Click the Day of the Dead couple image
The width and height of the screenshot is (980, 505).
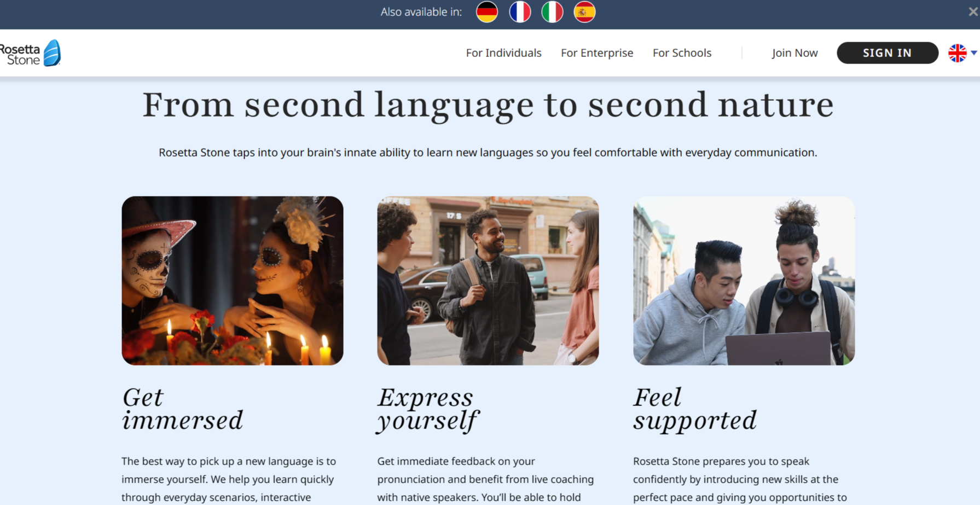click(233, 281)
